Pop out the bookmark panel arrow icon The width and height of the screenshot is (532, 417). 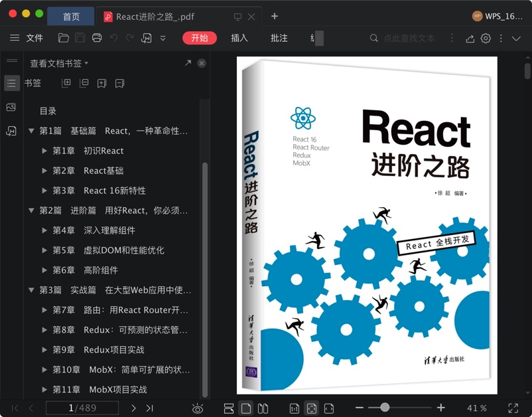coord(188,63)
